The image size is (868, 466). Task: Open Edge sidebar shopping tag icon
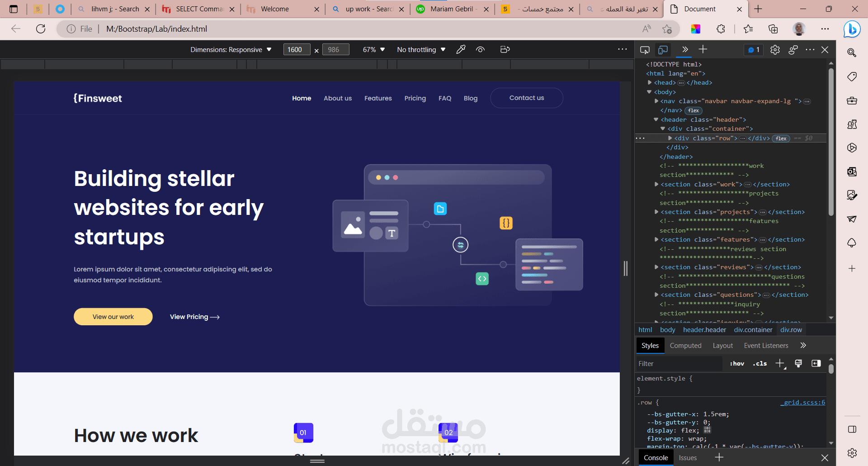(x=852, y=76)
